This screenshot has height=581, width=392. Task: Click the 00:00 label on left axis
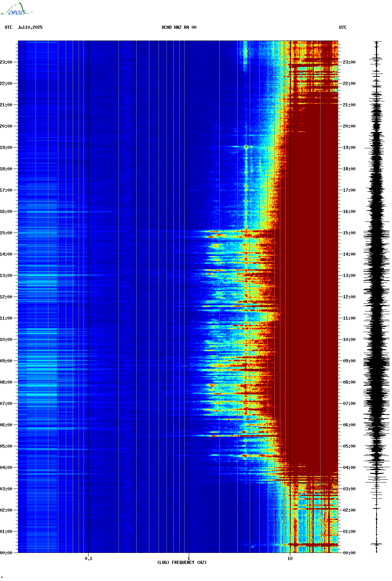[x=6, y=553]
